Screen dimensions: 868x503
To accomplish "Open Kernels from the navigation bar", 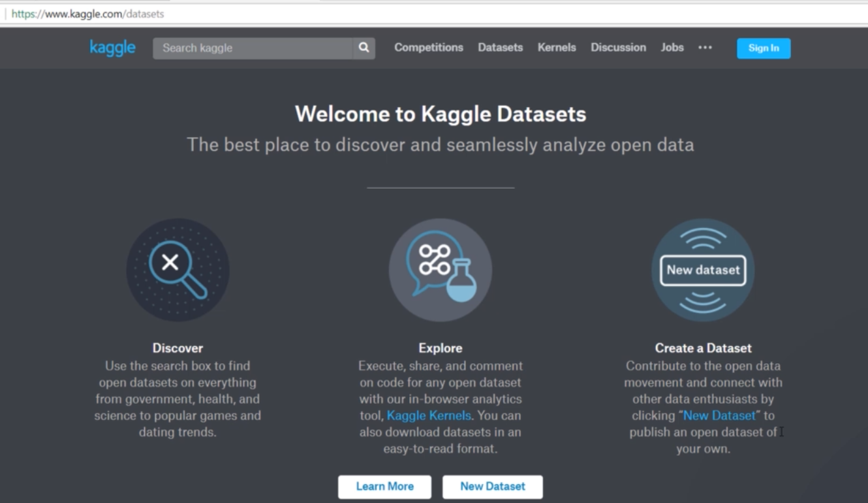I will pyautogui.click(x=557, y=48).
